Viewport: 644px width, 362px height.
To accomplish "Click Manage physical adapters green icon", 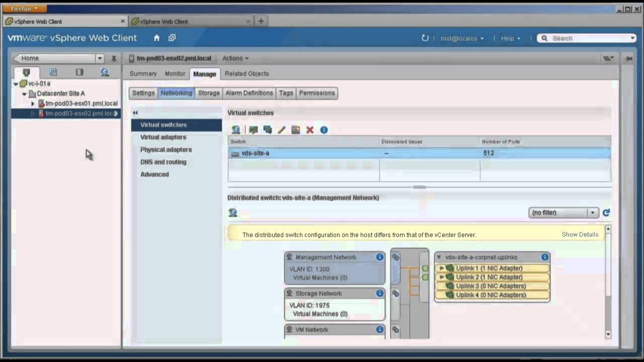I will [253, 130].
